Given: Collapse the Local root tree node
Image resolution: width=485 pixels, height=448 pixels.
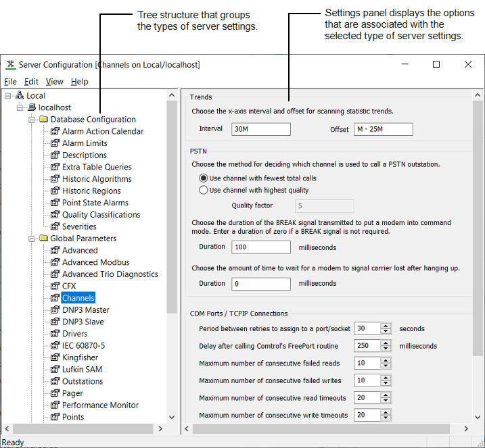Looking at the screenshot, I should pos(7,96).
